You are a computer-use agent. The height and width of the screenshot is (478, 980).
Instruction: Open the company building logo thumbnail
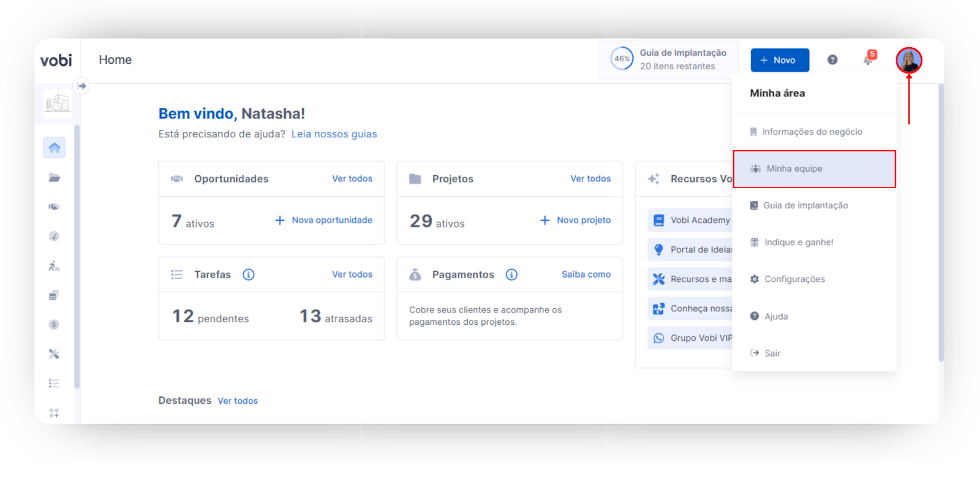point(58,102)
